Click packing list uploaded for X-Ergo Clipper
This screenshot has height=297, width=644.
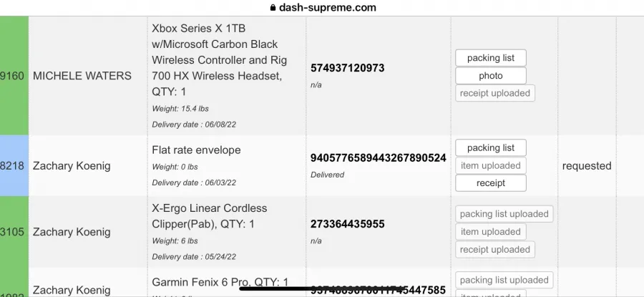point(504,214)
